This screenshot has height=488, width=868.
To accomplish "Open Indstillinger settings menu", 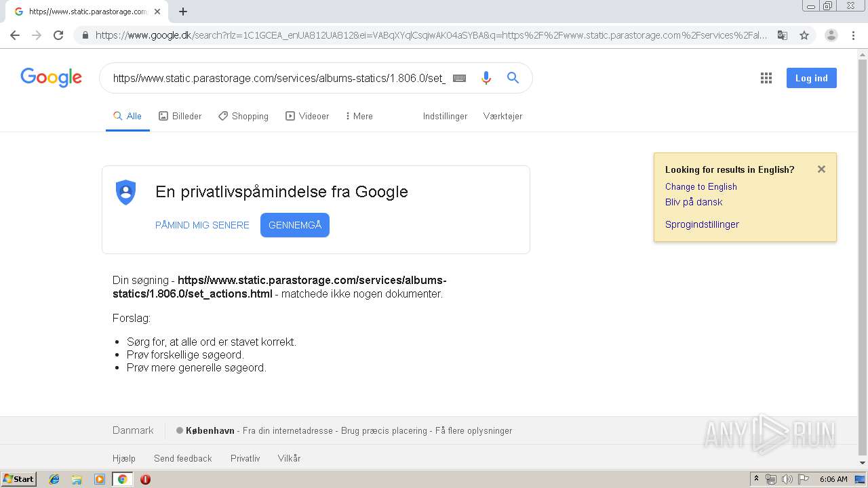I will pyautogui.click(x=445, y=116).
